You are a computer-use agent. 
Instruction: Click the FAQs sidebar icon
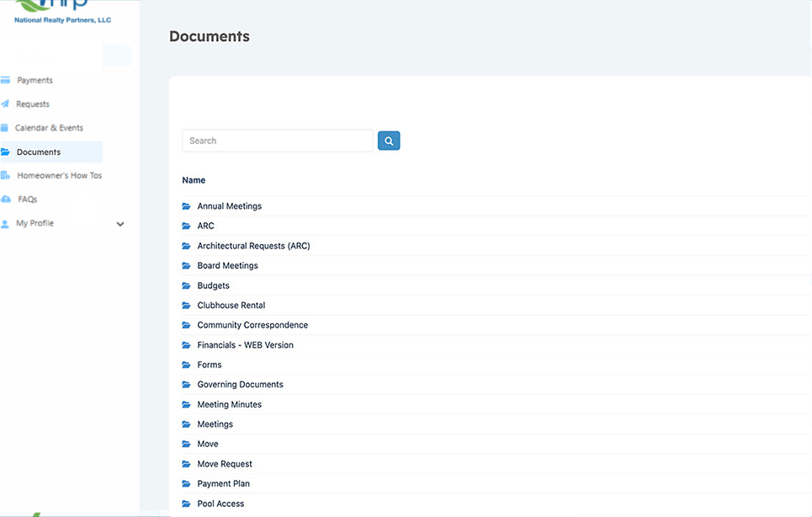pyautogui.click(x=8, y=199)
